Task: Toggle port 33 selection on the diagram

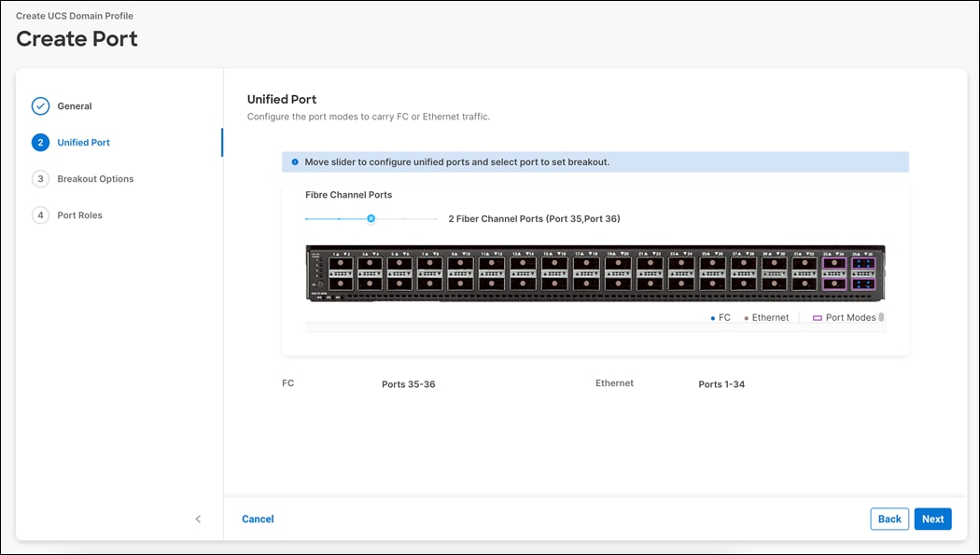Action: coord(836,262)
